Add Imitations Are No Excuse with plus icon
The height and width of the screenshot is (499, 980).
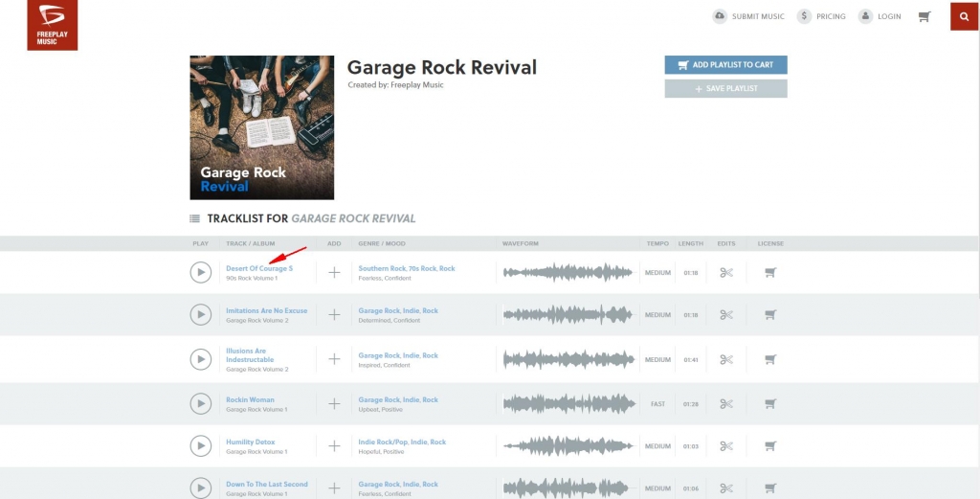[334, 315]
